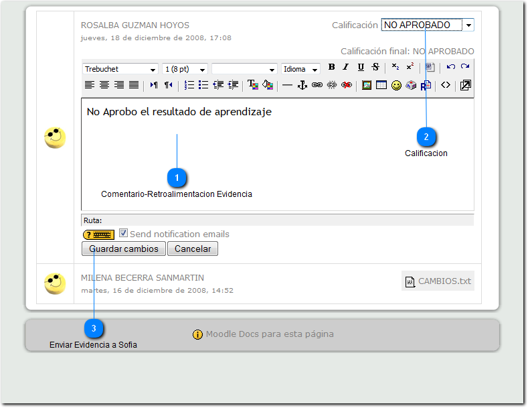Click the prevent automatic linking icon
532x412 pixels.
pyautogui.click(x=347, y=85)
